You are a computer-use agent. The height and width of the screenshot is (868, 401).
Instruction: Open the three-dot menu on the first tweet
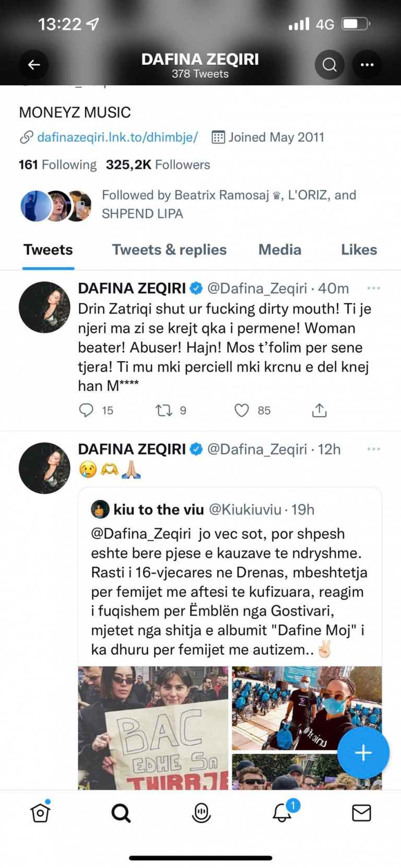[x=374, y=288]
